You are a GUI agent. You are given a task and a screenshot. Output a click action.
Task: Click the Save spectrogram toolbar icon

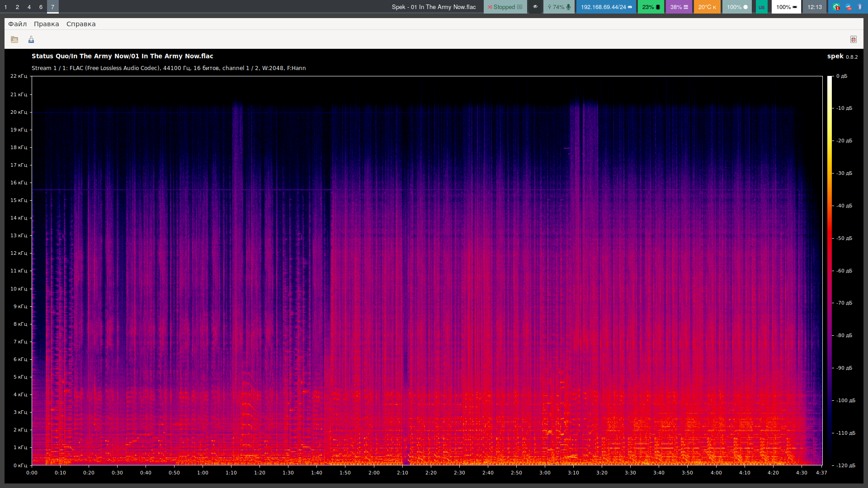tap(31, 40)
